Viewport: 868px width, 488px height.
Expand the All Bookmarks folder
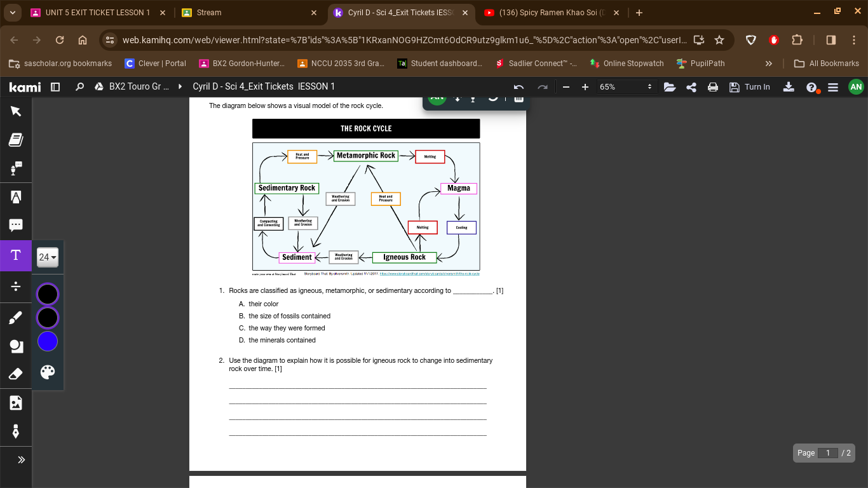827,64
